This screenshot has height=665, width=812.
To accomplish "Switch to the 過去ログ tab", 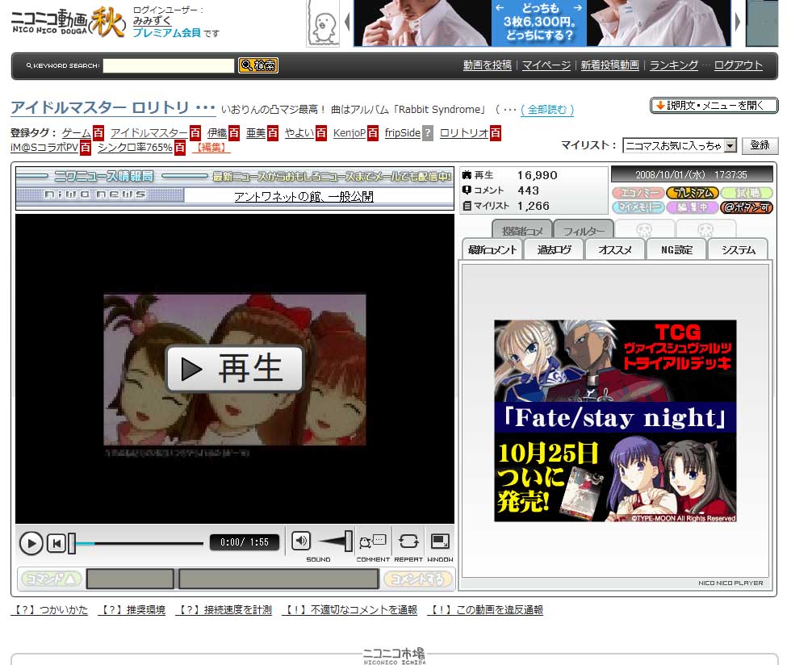I will click(x=554, y=249).
